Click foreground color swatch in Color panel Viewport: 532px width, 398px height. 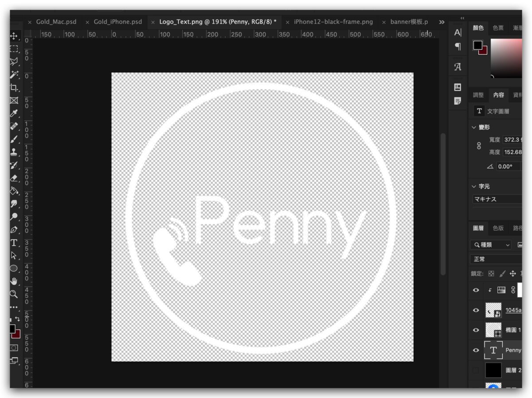tap(477, 45)
